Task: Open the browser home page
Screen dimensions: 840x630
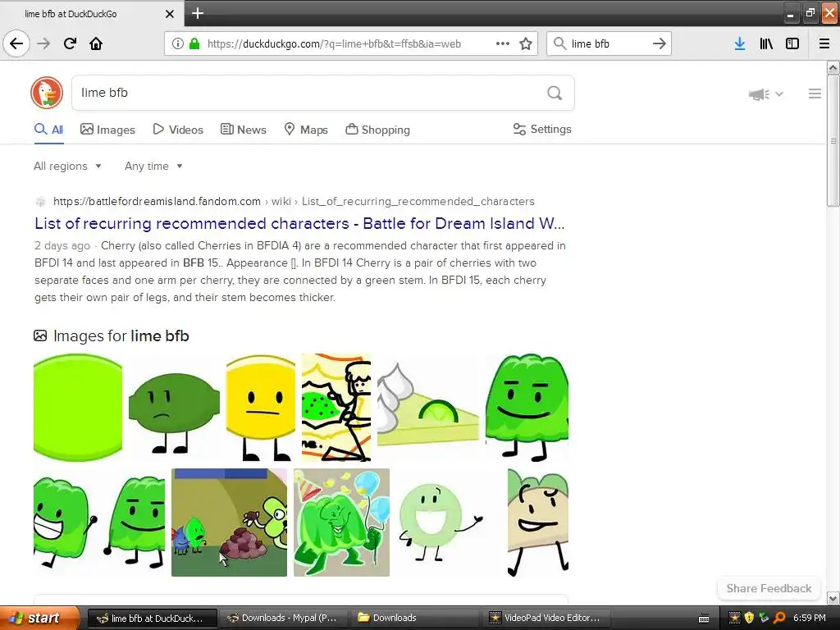Action: [96, 43]
